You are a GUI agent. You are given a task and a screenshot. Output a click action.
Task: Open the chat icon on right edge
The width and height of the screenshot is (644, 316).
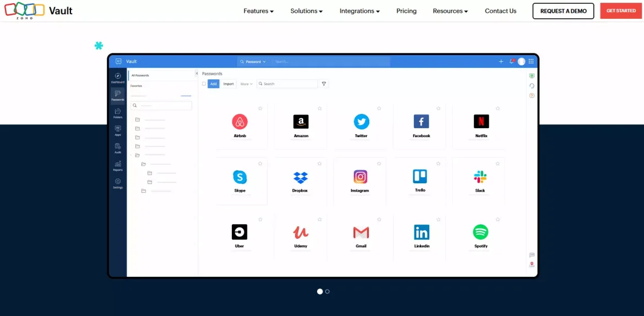pyautogui.click(x=532, y=255)
